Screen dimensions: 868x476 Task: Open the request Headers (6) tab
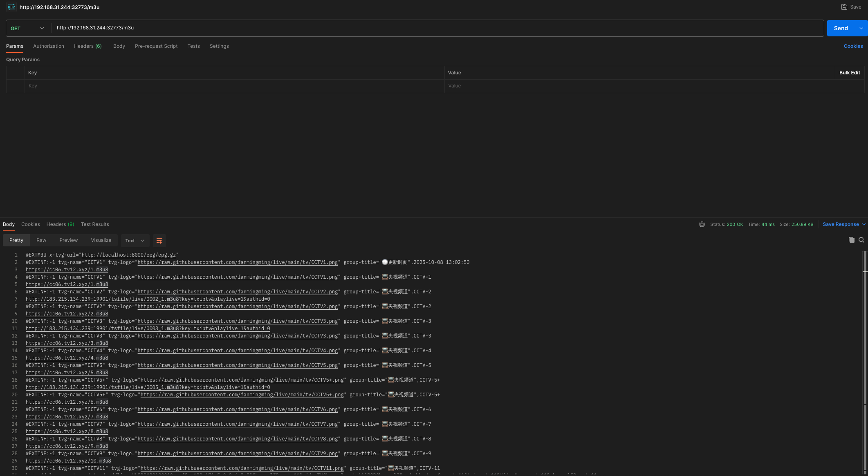tap(88, 46)
